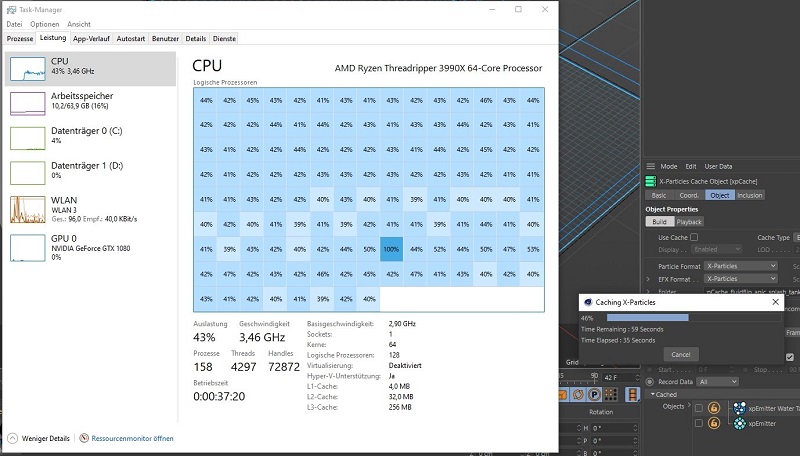Click the Weniger Details collapse arrow icon

pos(13,438)
